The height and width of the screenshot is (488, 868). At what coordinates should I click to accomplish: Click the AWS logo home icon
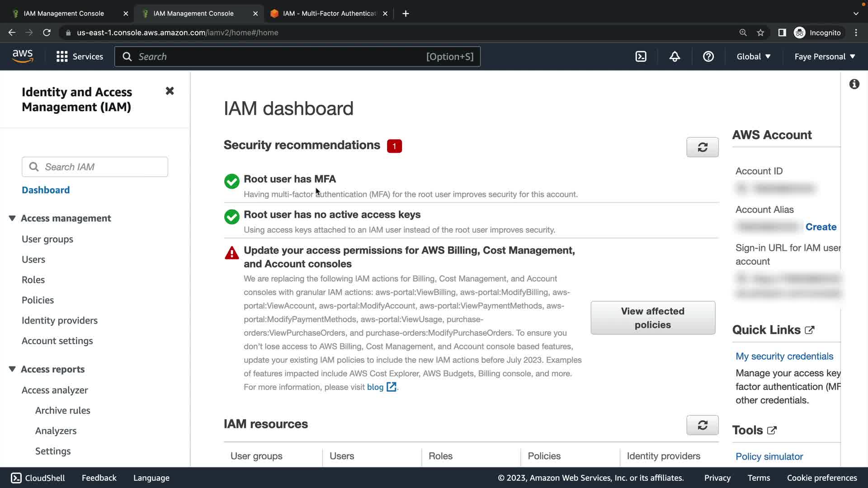[x=23, y=56]
